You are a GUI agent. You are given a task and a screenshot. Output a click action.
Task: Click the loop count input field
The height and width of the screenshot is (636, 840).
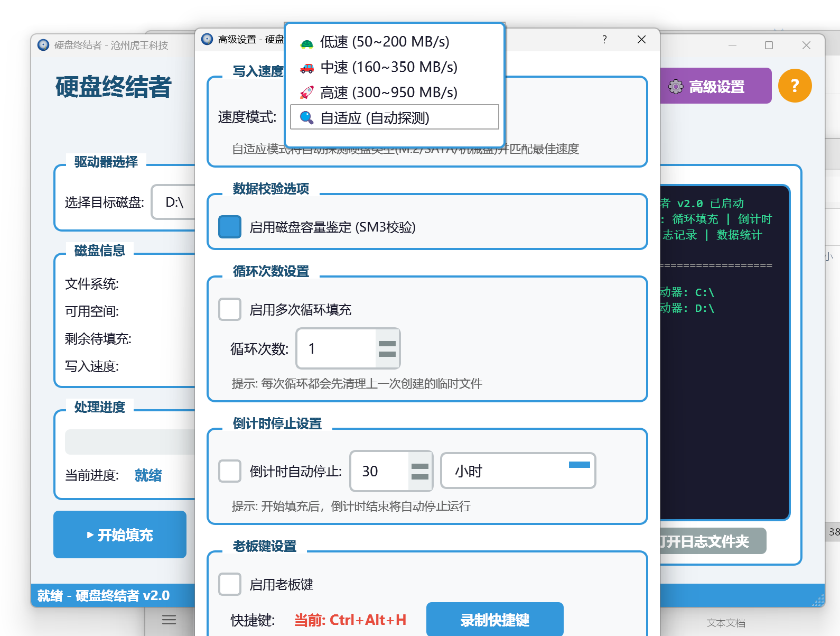(337, 348)
